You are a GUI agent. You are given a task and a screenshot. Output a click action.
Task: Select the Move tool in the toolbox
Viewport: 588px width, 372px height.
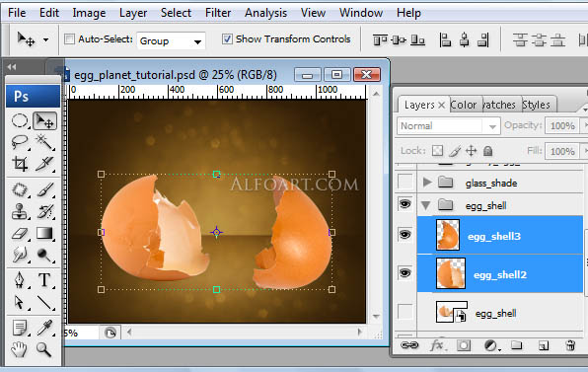pyautogui.click(x=44, y=120)
